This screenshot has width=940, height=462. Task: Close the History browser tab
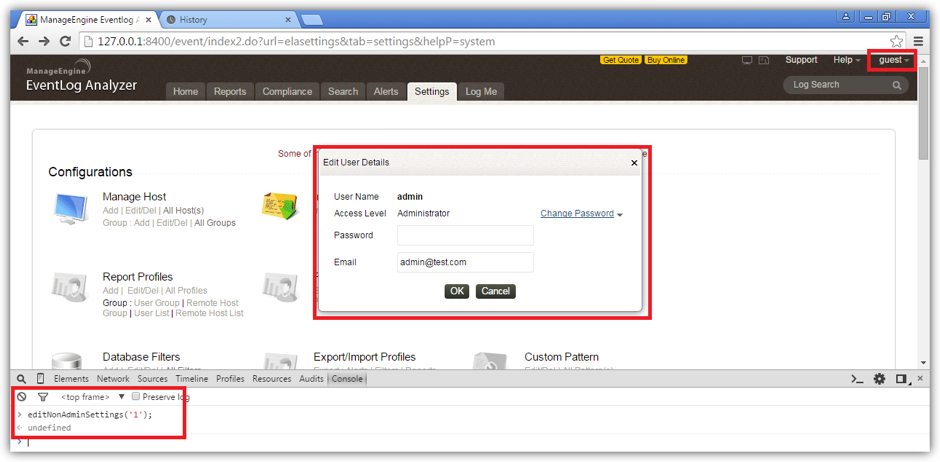tap(287, 20)
